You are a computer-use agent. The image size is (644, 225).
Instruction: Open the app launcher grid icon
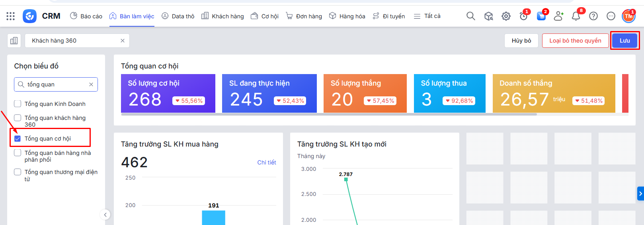(11, 16)
